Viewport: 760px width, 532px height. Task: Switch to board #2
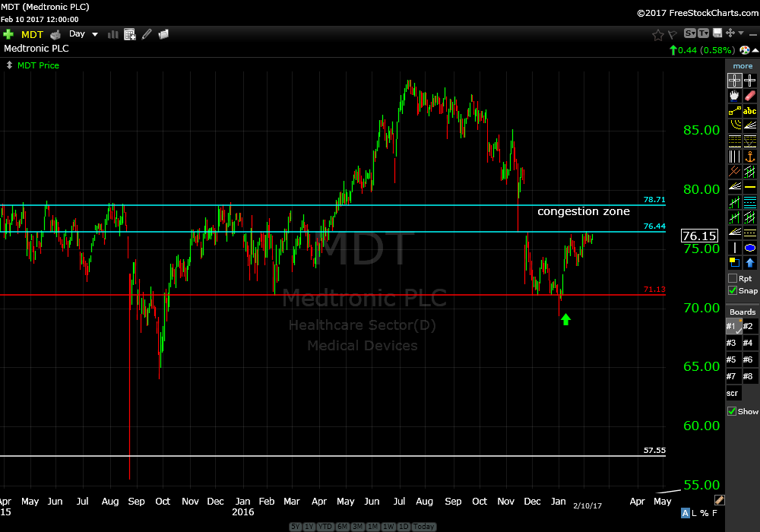[749, 326]
